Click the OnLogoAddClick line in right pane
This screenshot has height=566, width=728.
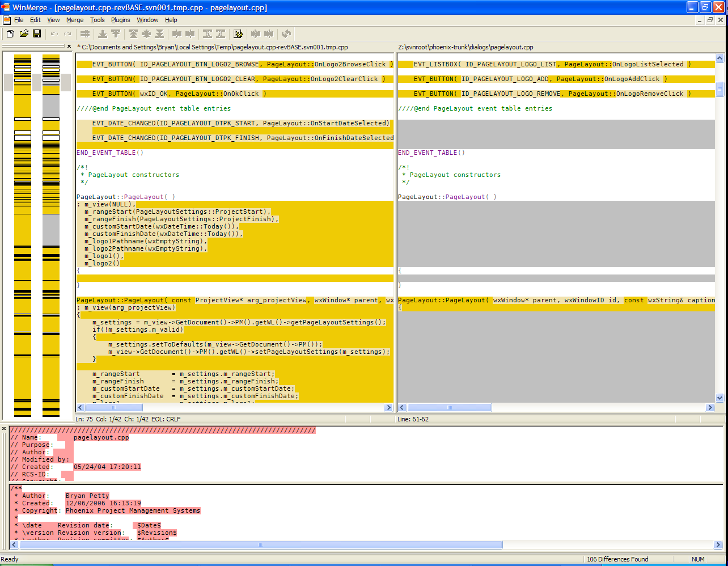[x=540, y=79]
